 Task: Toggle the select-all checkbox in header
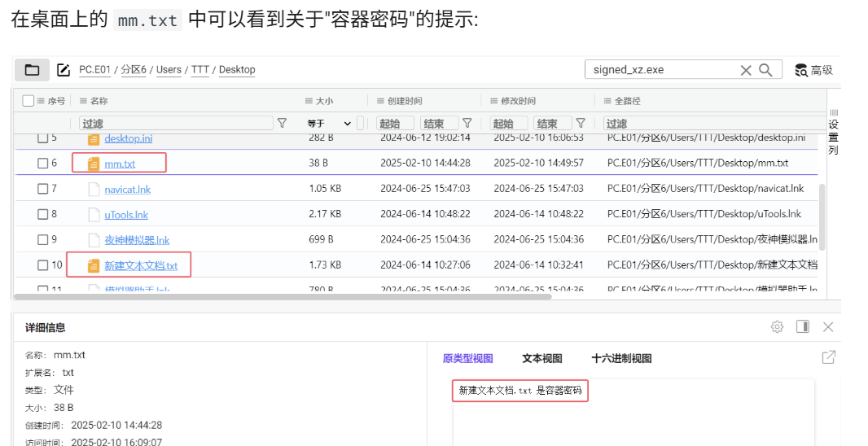28,101
